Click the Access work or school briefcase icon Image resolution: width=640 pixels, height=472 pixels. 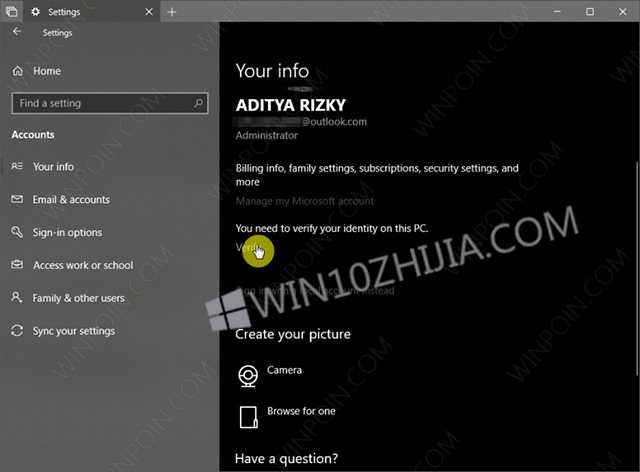17,265
